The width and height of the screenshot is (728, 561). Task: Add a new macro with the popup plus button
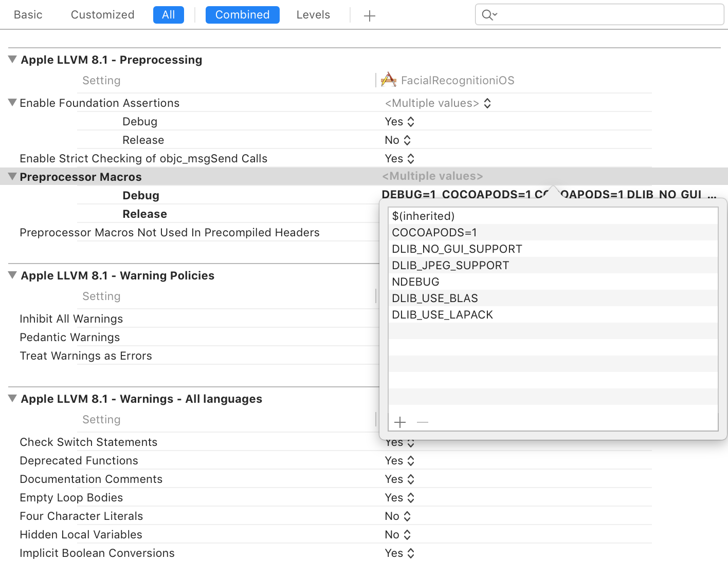pos(400,422)
